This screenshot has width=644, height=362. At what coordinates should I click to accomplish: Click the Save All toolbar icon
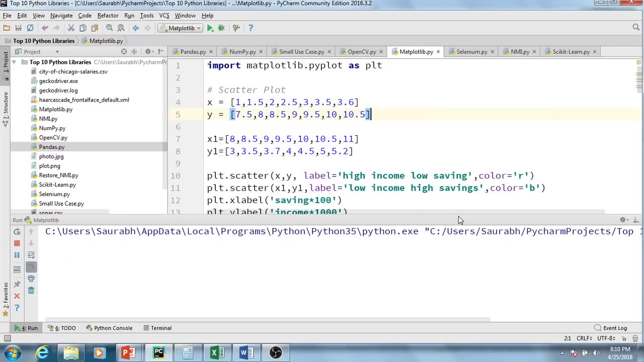18,28
